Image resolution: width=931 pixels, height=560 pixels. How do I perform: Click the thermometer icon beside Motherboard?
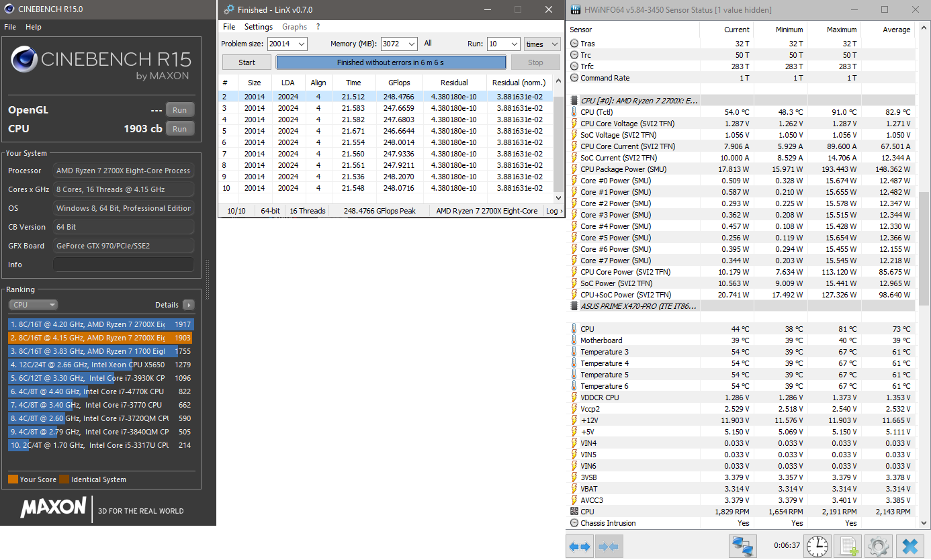(574, 340)
